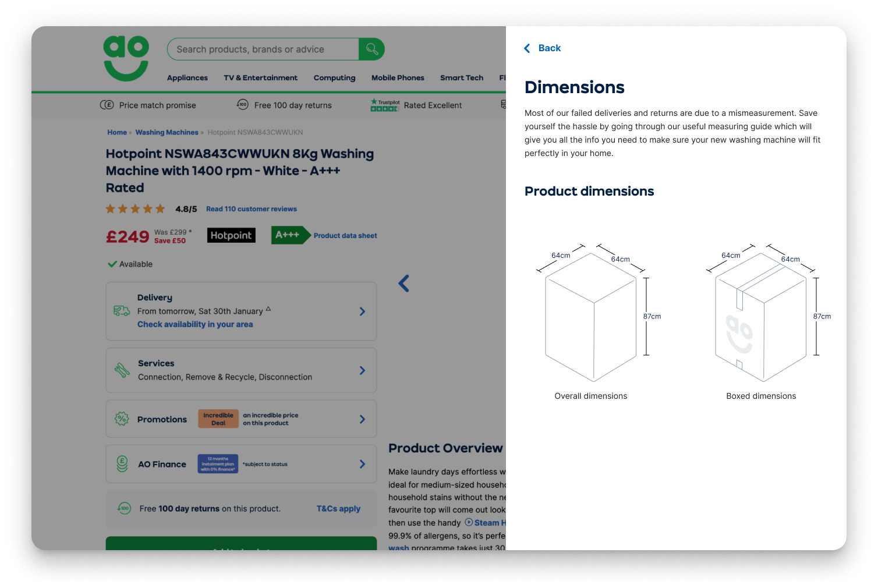Open the Appliances menu
This screenshot has height=588, width=878.
click(187, 78)
